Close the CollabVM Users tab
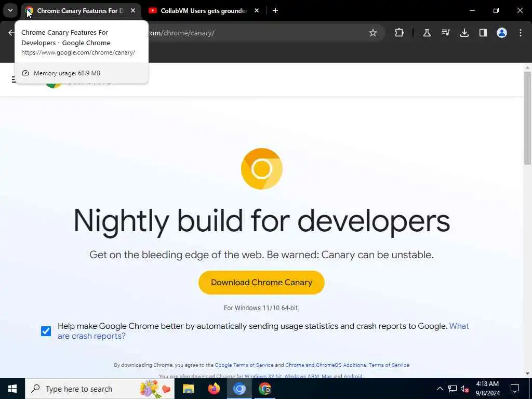Viewport: 532px width, 399px height. tap(257, 11)
